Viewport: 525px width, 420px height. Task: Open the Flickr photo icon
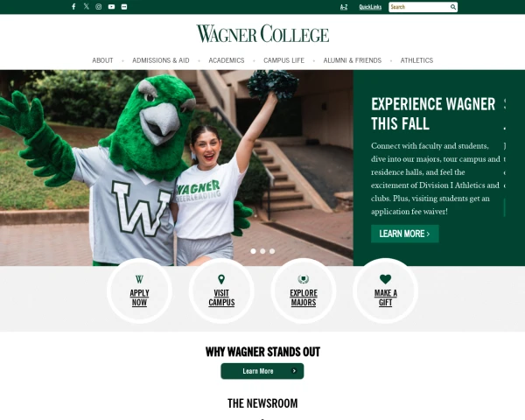click(124, 7)
